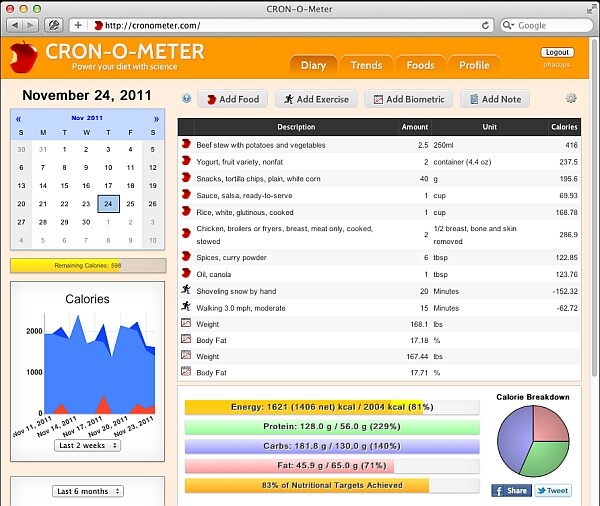
Task: Click the browser toolbar icon next to forward arrow
Action: [x=54, y=26]
